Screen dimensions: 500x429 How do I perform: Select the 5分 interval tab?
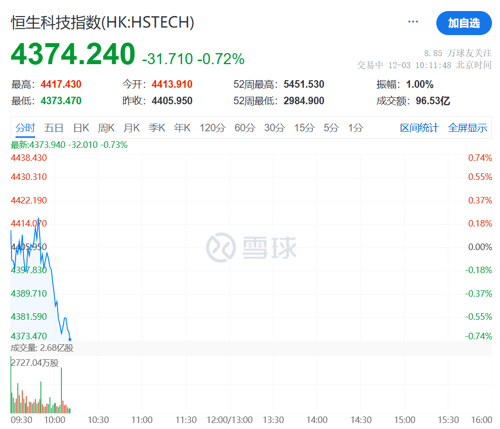point(331,128)
